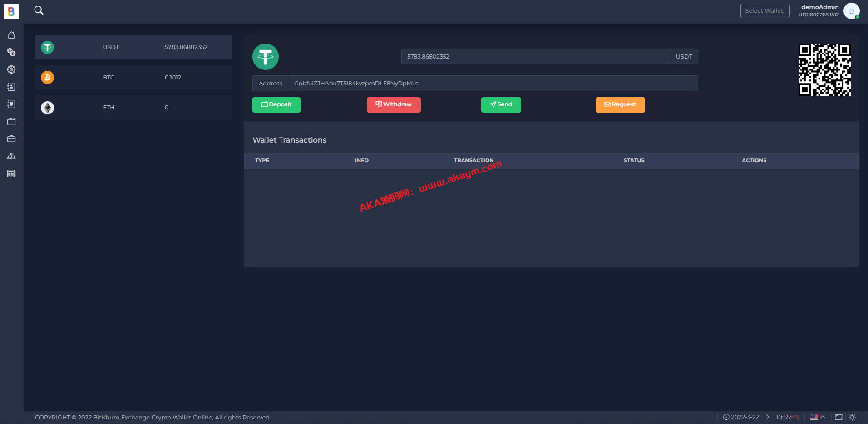868x424 pixels.
Task: Click the wallet Address input field
Action: pyautogui.click(x=493, y=84)
